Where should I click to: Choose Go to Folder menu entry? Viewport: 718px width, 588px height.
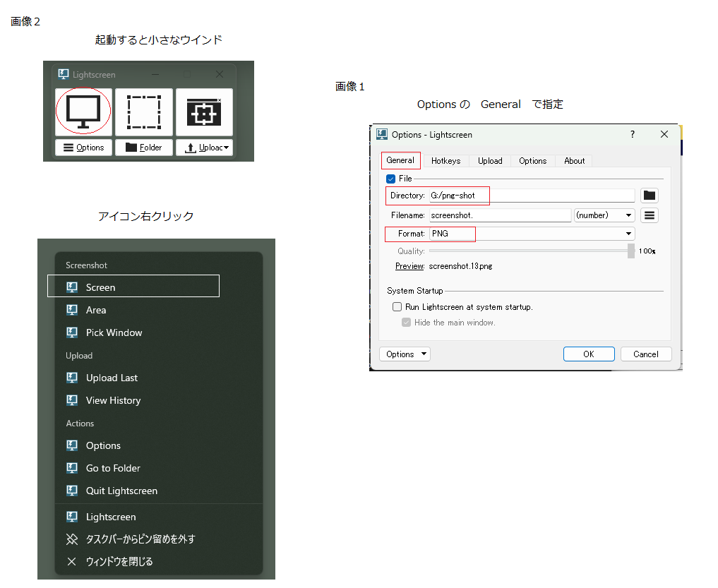pos(158,468)
